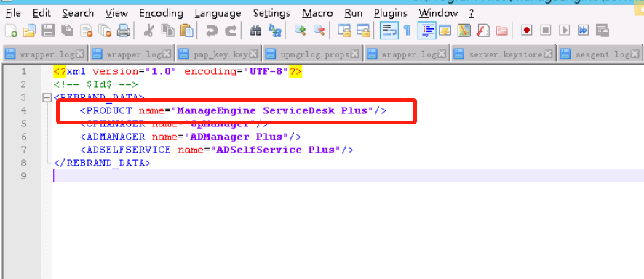Screen dimensions: 644x279
Task: Click the Zoom Out magnifier icon
Action: click(319, 31)
